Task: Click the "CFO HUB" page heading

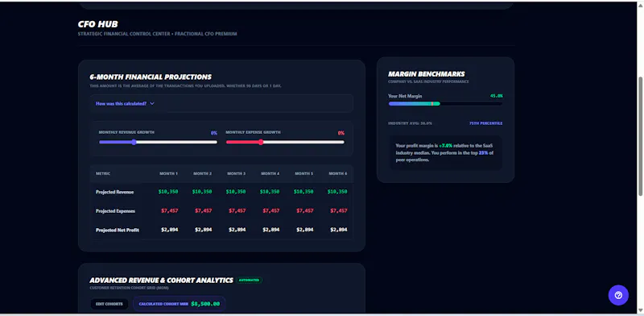Action: coord(98,24)
